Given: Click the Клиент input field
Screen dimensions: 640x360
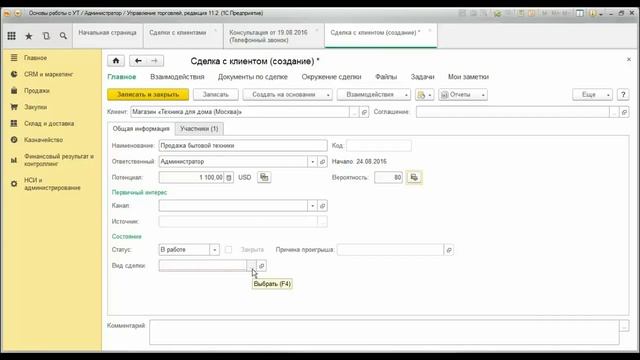Looking at the screenshot, I should point(240,112).
